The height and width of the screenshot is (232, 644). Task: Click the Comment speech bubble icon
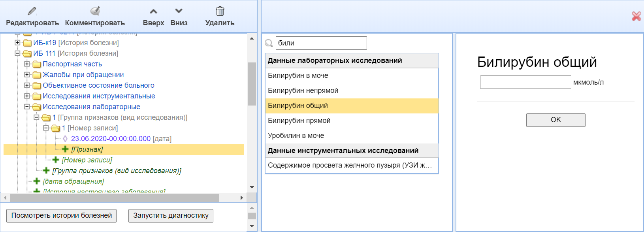[x=95, y=11]
